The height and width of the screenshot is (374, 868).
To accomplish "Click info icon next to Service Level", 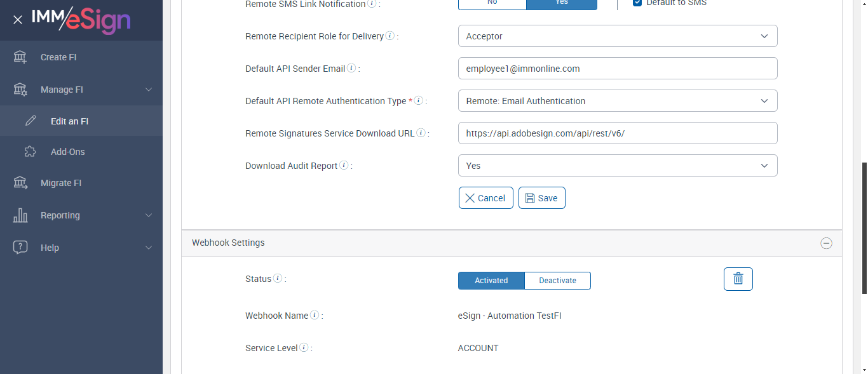I will (x=304, y=348).
